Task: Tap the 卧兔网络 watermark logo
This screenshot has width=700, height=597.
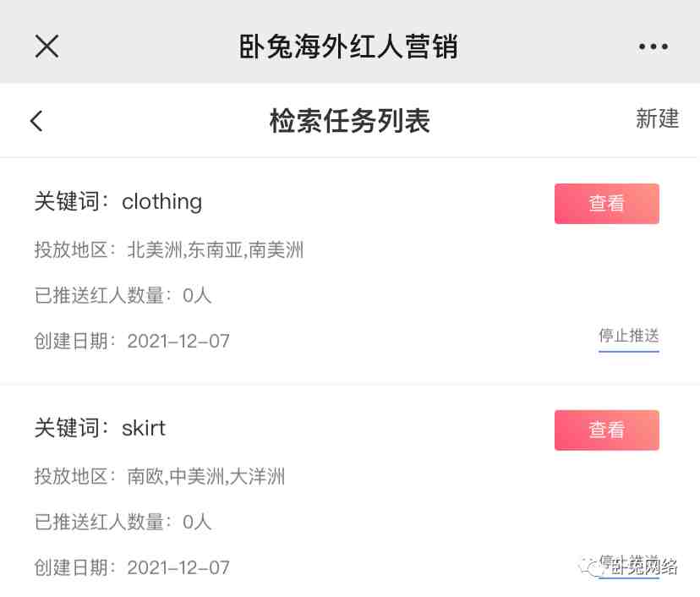Action: [x=629, y=567]
